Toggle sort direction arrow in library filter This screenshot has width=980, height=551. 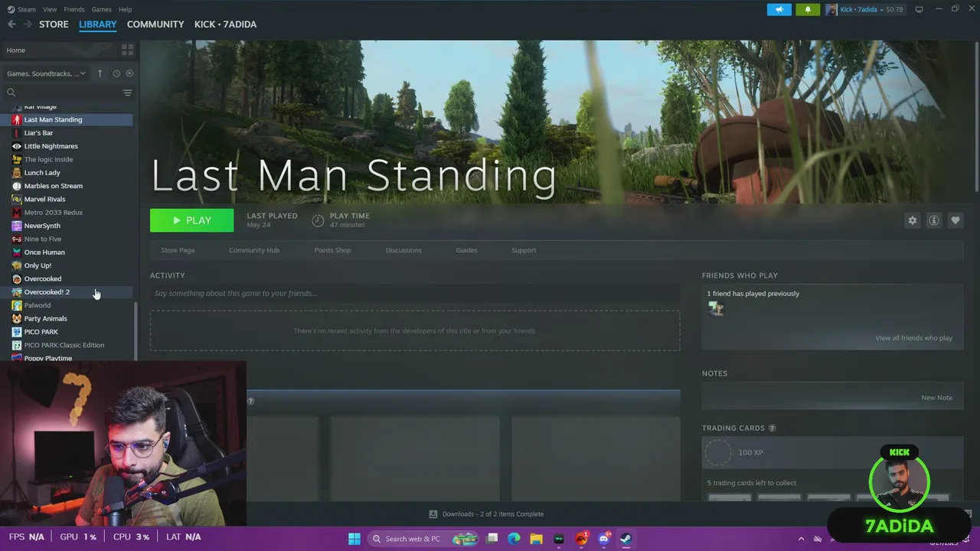[100, 73]
